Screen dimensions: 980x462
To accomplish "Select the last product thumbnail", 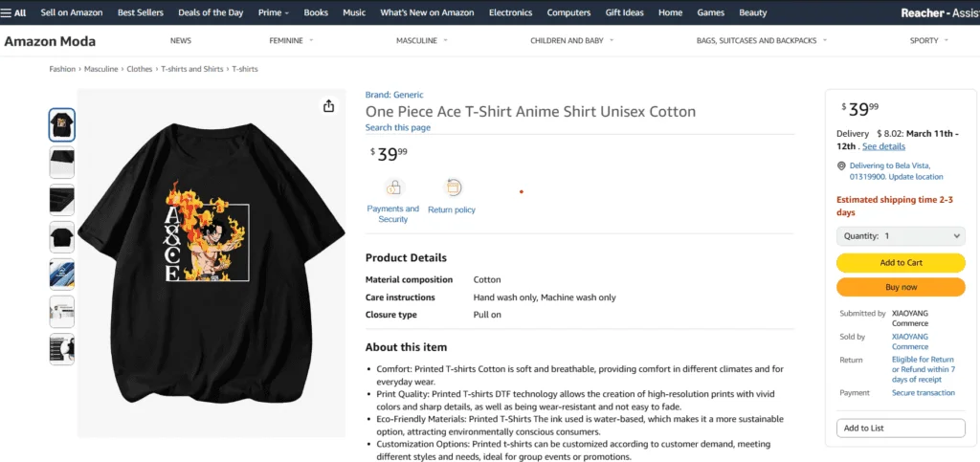I will 62,349.
